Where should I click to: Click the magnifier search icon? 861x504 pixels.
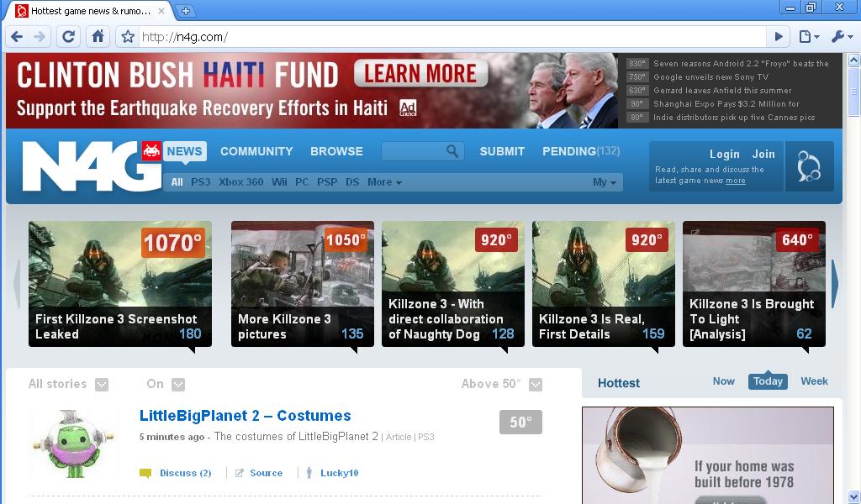click(x=452, y=151)
